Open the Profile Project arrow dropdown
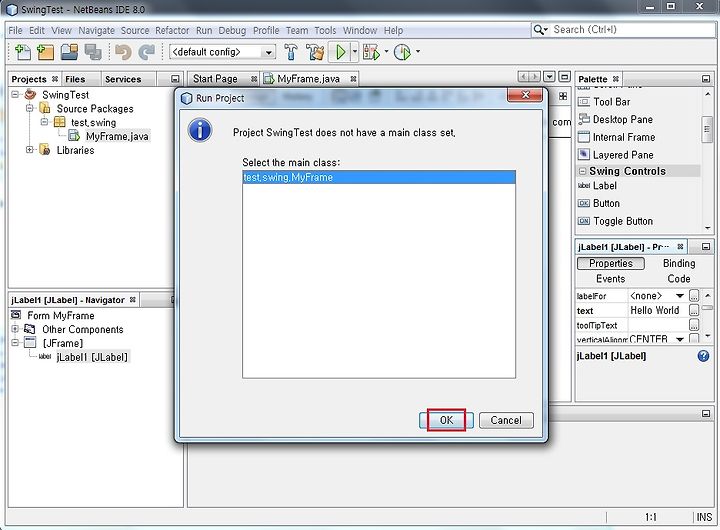 (418, 51)
